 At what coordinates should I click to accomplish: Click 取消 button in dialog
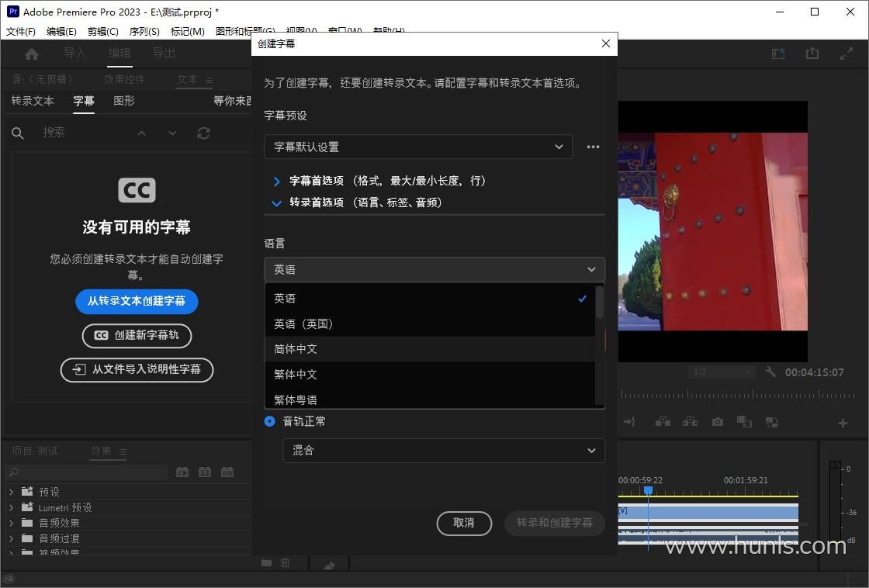tap(464, 523)
